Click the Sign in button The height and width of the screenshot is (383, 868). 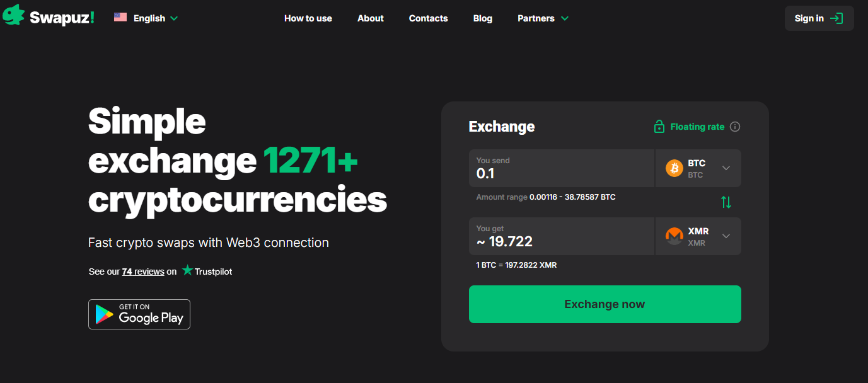click(x=819, y=18)
